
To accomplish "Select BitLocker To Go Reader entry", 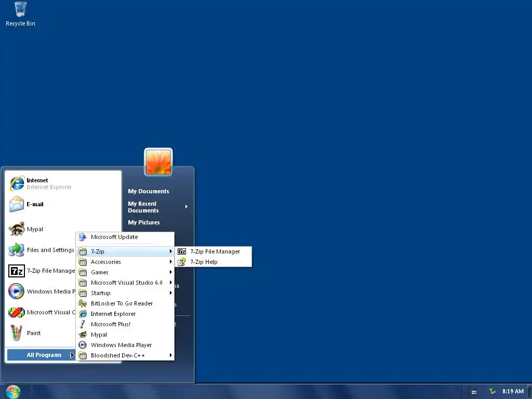I will [125, 303].
